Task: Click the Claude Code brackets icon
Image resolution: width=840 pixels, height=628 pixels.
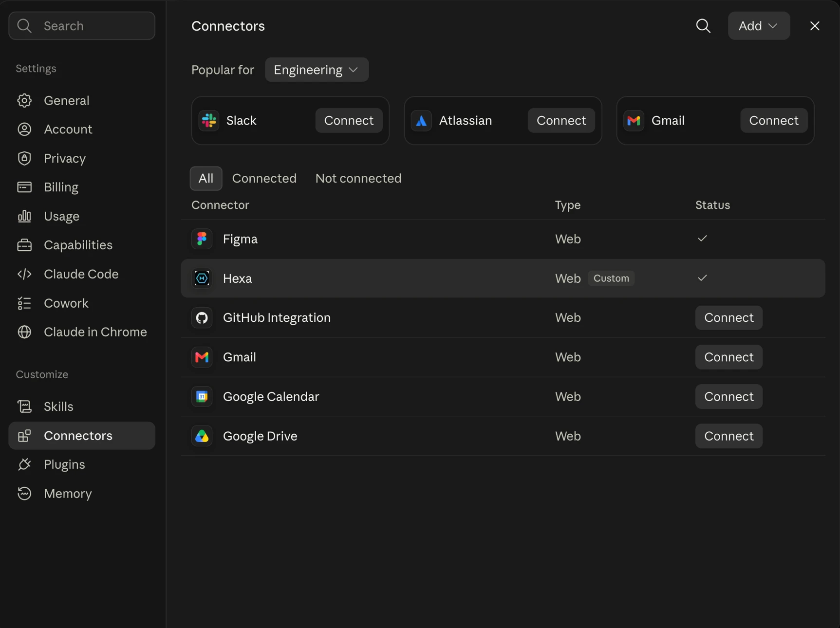Action: pos(24,274)
